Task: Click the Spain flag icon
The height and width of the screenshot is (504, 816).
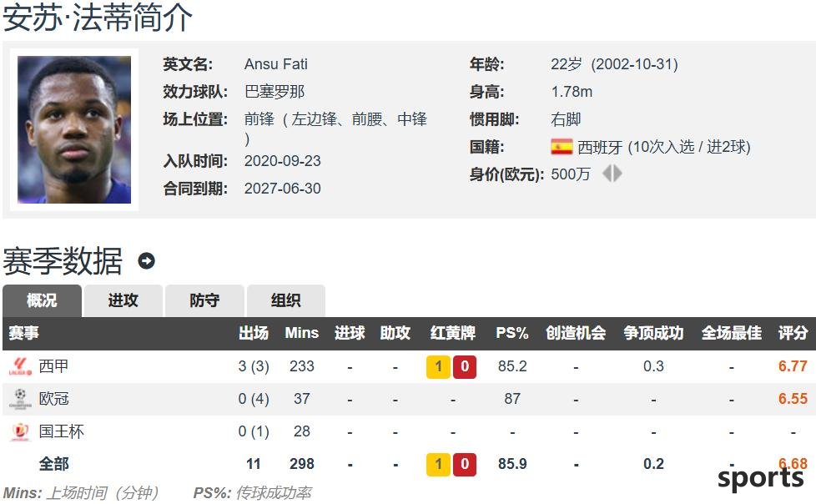Action: pyautogui.click(x=562, y=147)
